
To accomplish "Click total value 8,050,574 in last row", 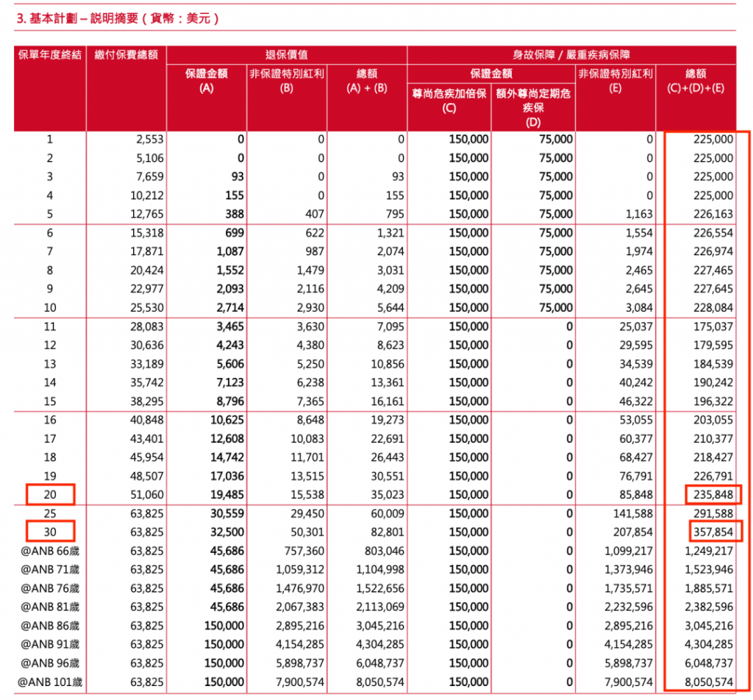I will tap(709, 682).
